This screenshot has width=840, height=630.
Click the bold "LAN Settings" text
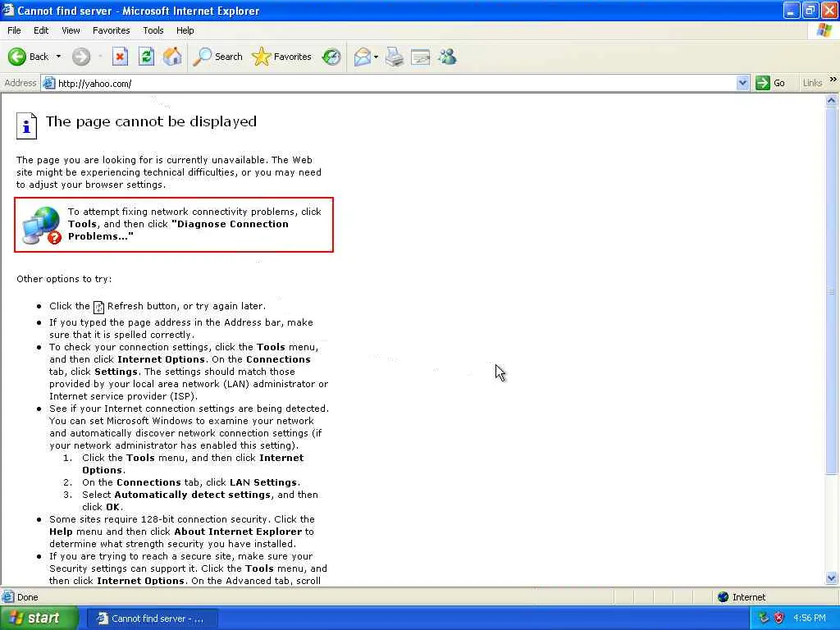click(263, 482)
